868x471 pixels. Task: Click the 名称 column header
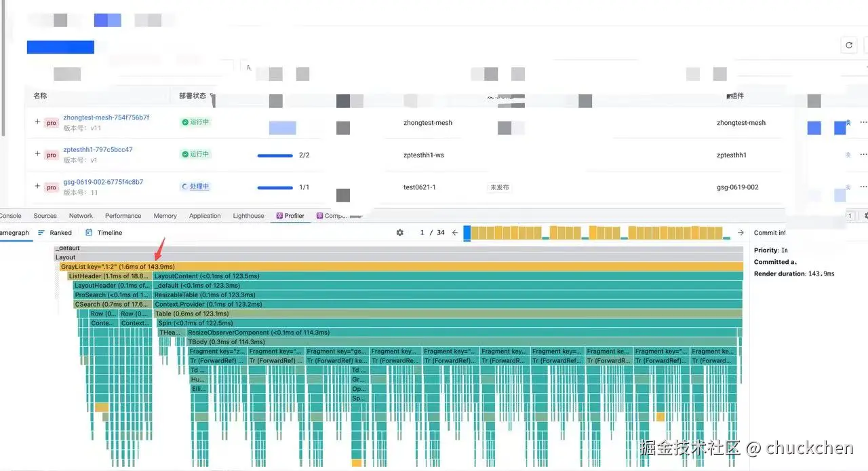[41, 96]
